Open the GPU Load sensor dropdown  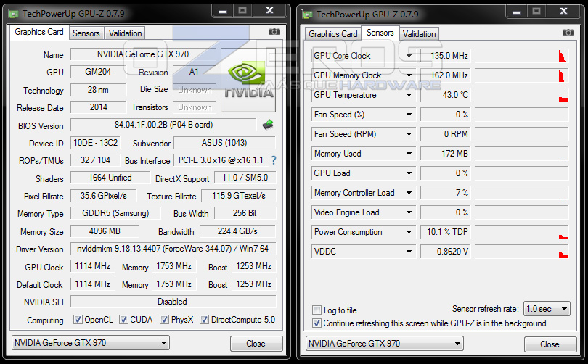click(x=409, y=173)
